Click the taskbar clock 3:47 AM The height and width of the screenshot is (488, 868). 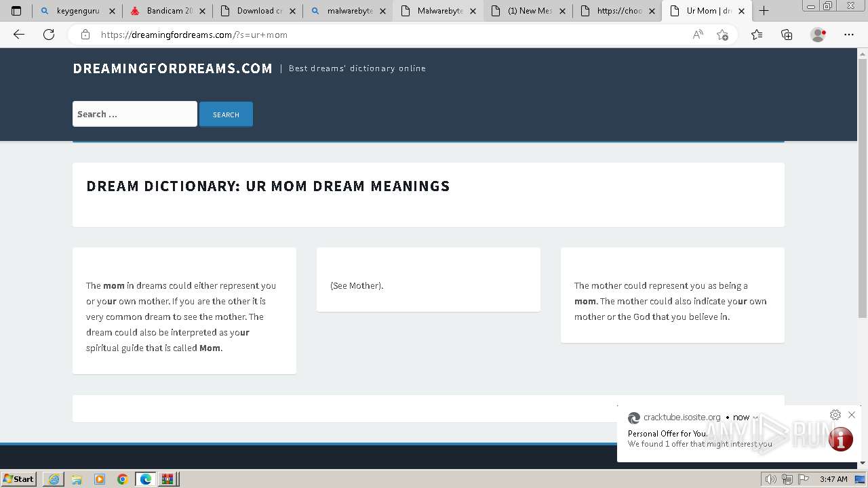[833, 479]
